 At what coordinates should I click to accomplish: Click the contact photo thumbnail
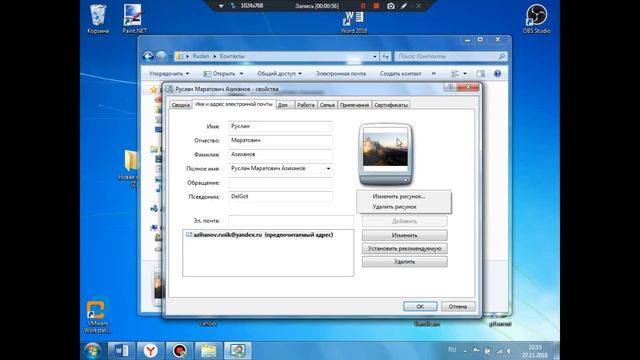pyautogui.click(x=385, y=148)
